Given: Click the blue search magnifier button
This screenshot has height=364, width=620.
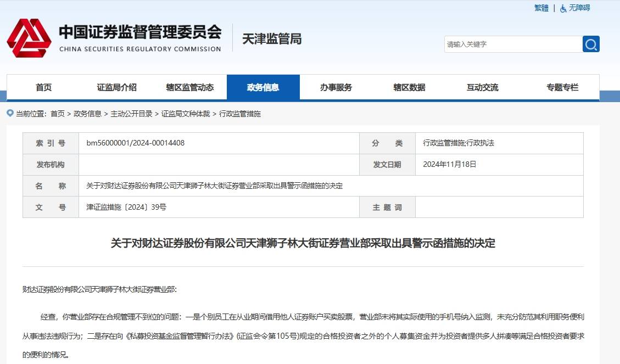Looking at the screenshot, I should pyautogui.click(x=591, y=44).
